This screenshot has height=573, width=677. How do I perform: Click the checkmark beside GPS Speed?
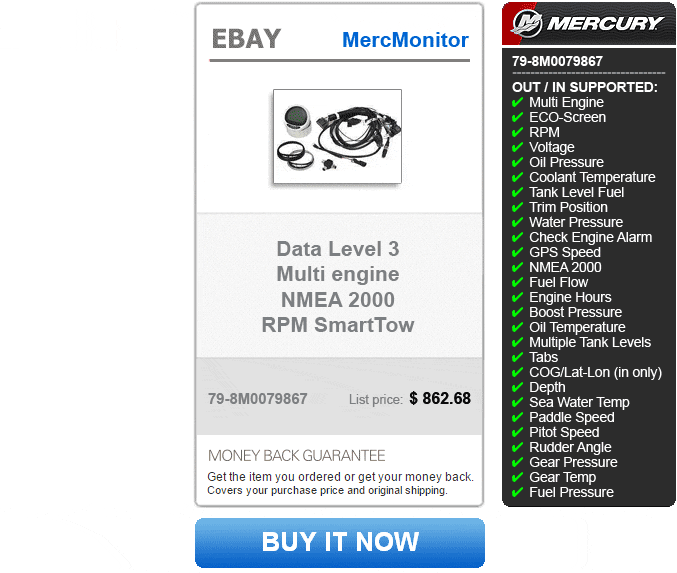click(x=517, y=252)
